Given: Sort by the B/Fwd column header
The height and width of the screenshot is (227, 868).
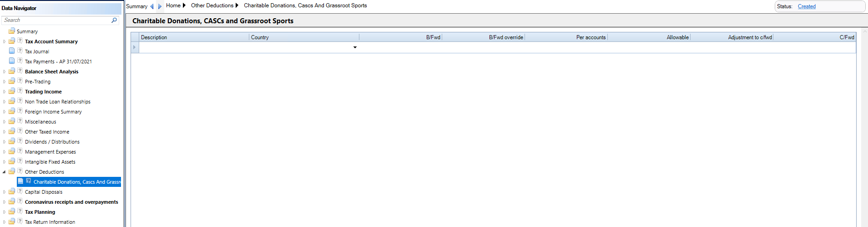Looking at the screenshot, I should (x=401, y=37).
